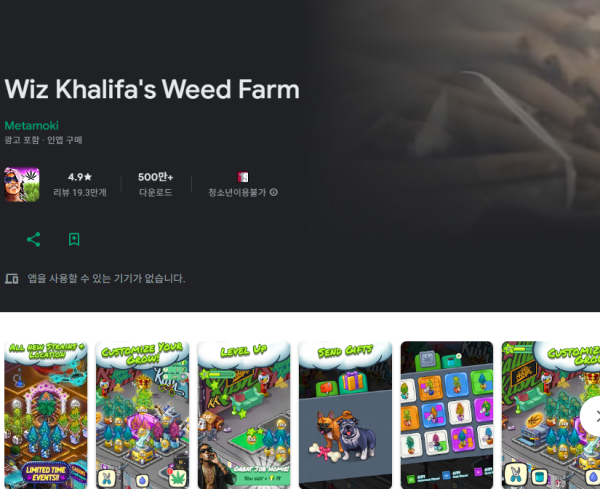The width and height of the screenshot is (600, 489).
Task: Click the share icon
Action: (34, 240)
